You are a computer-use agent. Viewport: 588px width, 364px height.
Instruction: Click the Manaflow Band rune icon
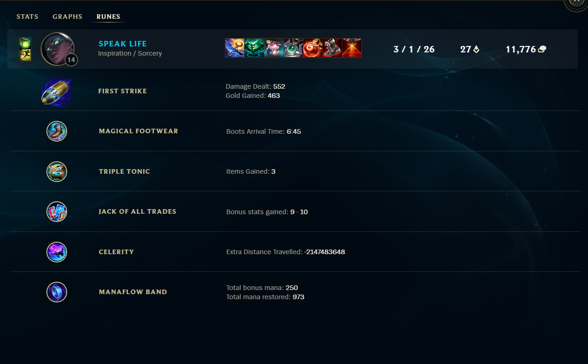tap(57, 292)
